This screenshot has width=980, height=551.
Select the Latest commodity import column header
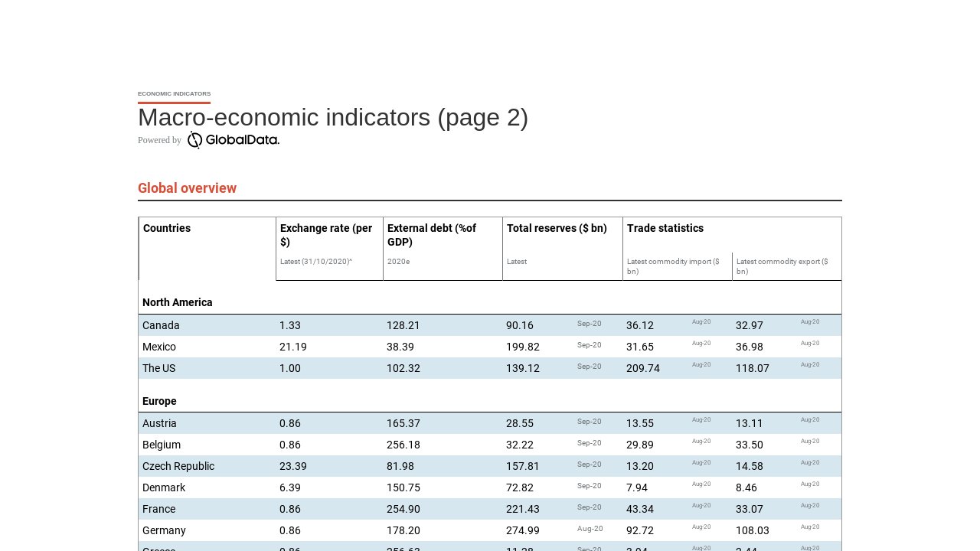(673, 266)
